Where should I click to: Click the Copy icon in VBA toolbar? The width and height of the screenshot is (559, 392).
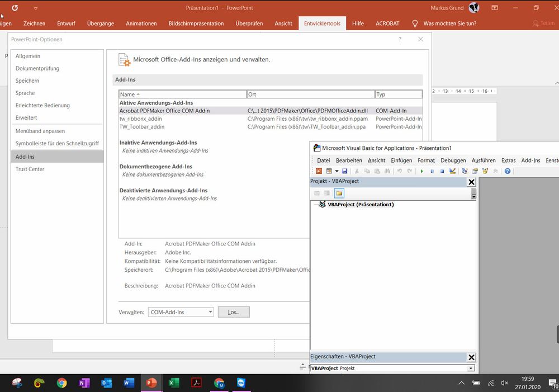click(367, 171)
